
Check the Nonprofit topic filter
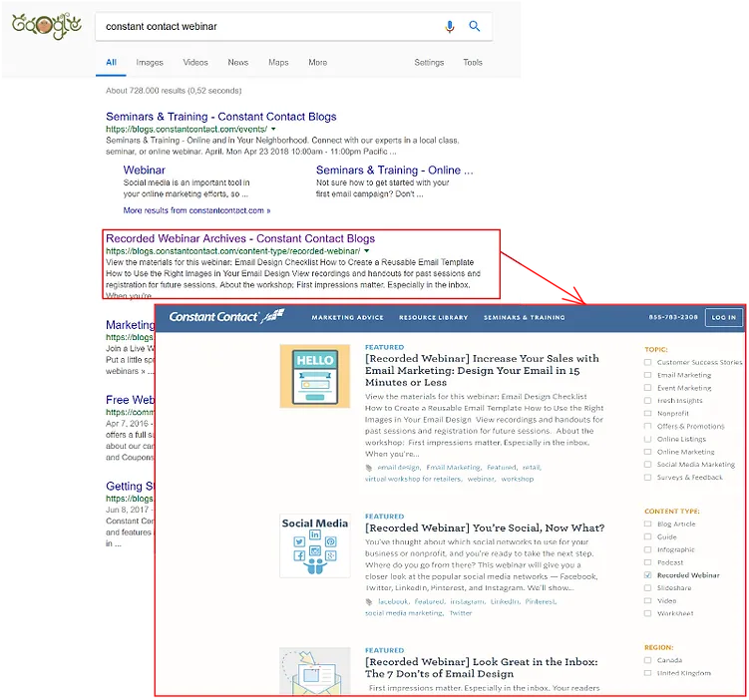coord(647,414)
